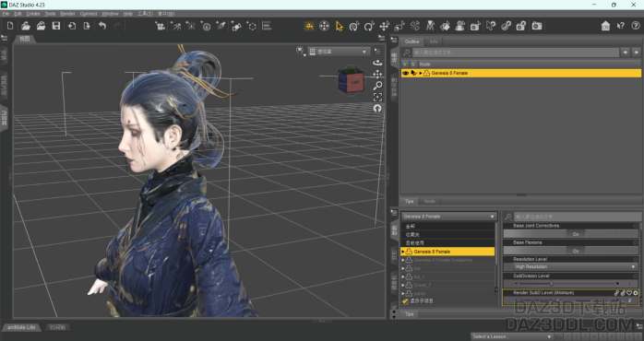Image resolution: width=644 pixels, height=341 pixels.
Task: Expand Genesis 8 Female in parameters tree
Action: 403,252
